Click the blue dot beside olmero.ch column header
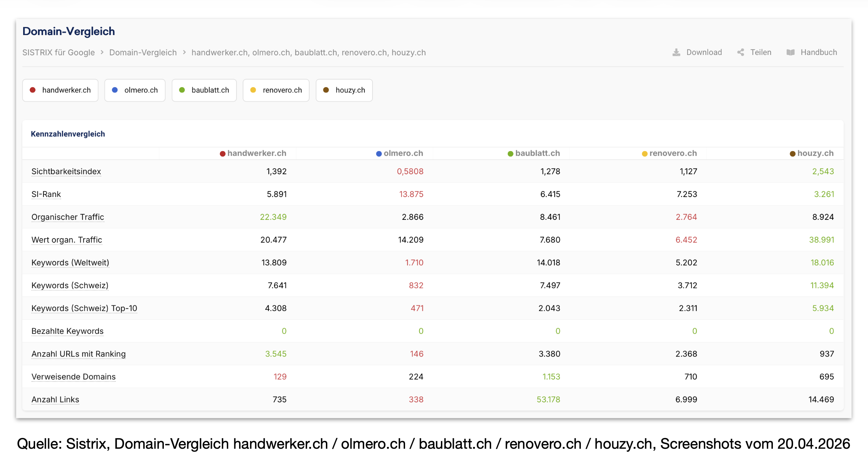868x465 pixels. tap(378, 153)
